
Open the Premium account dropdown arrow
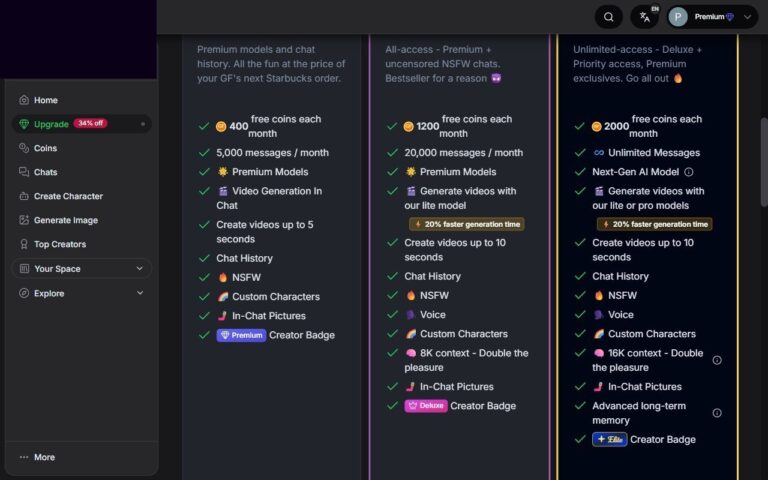(x=748, y=17)
